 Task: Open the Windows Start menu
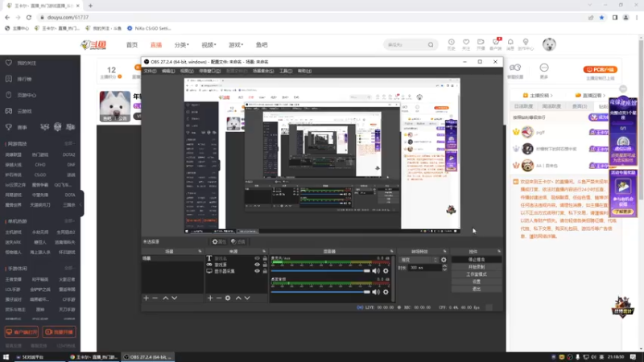(x=6, y=357)
